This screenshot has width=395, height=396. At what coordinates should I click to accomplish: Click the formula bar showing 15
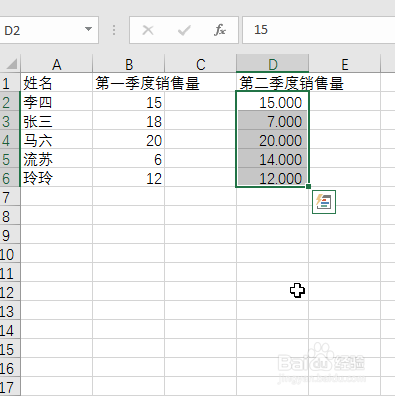click(319, 30)
